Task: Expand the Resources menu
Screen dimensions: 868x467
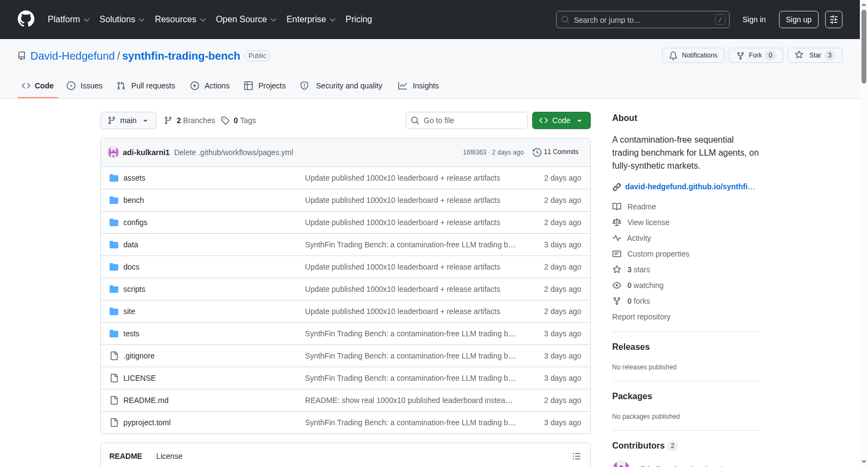Action: click(180, 20)
